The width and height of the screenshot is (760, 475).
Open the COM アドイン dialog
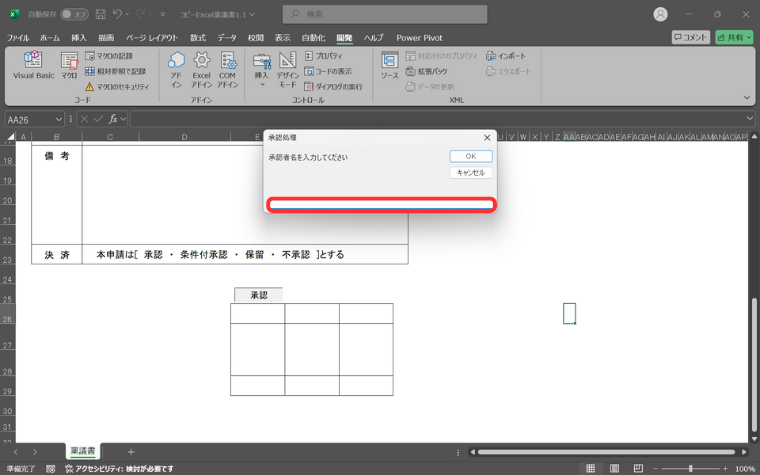pyautogui.click(x=228, y=70)
